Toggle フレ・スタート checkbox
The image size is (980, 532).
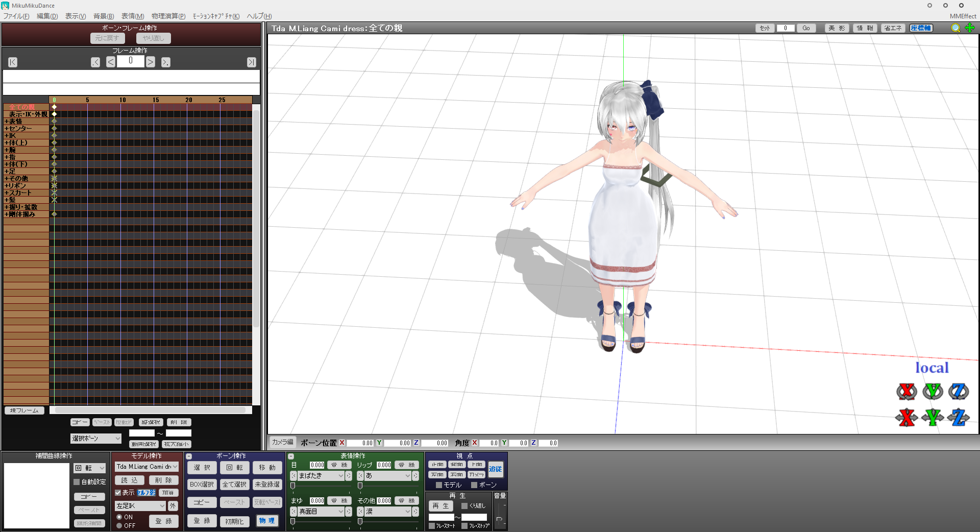pos(432,526)
